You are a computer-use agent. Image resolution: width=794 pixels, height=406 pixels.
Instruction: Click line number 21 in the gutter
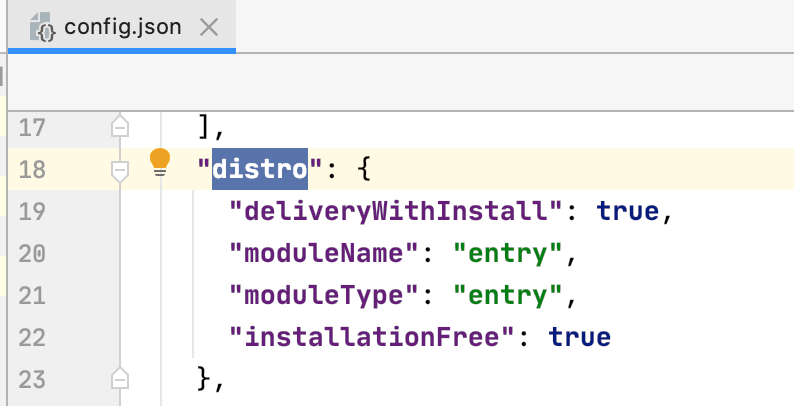tap(32, 295)
